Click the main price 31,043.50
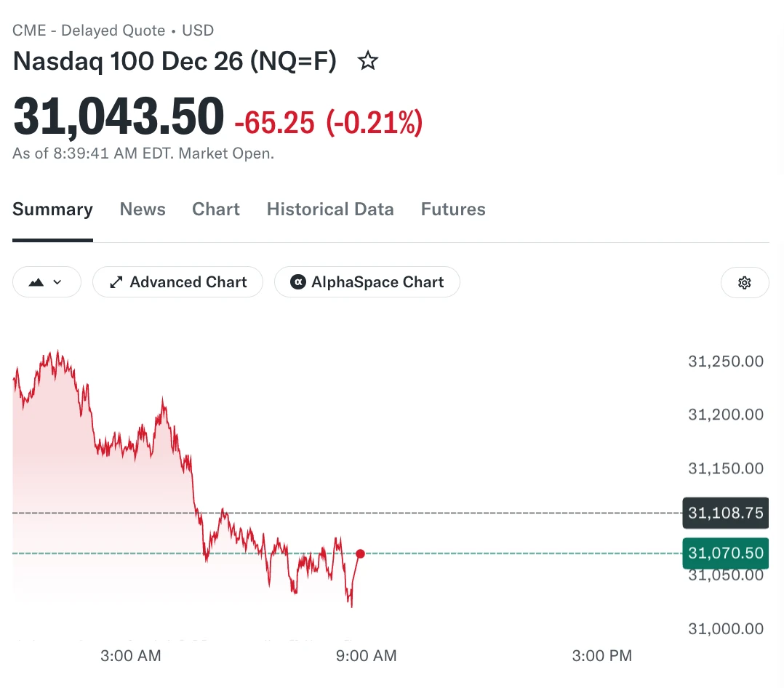The width and height of the screenshot is (784, 688). point(119,116)
